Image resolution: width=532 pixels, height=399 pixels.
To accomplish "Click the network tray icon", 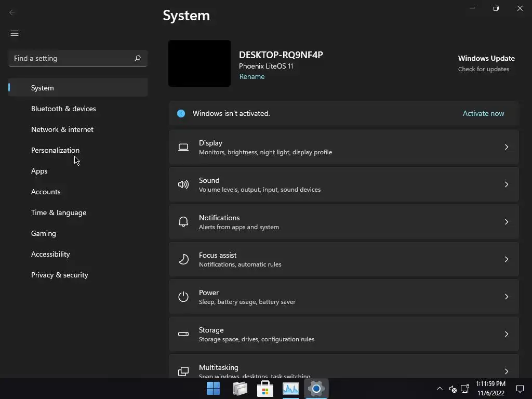I will pyautogui.click(x=465, y=389).
